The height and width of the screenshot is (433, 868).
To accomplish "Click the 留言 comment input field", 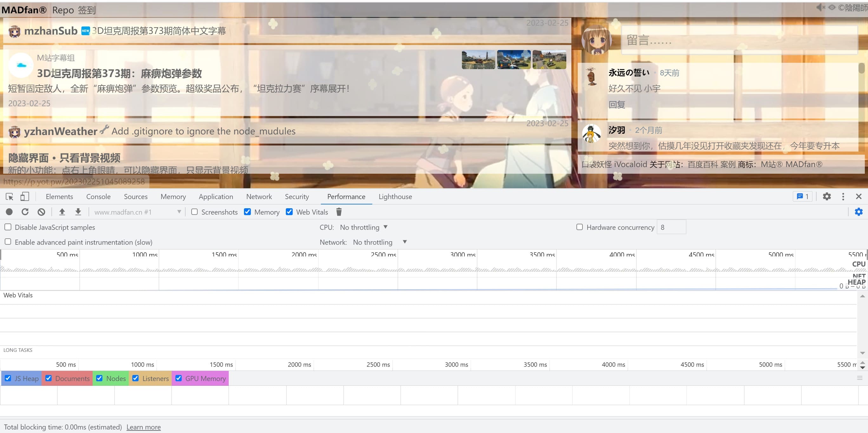I will pyautogui.click(x=739, y=40).
